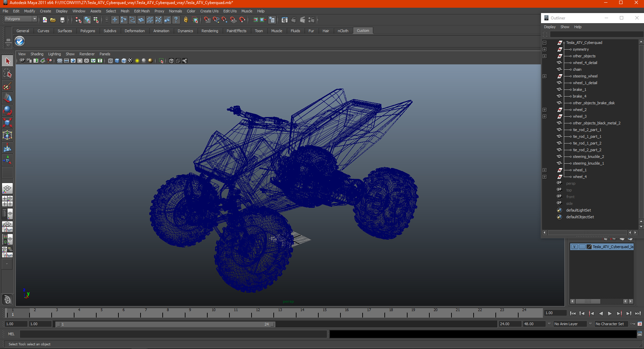Select the arrow Select tool in toolbox
Screen dimensions: 644x349
[7, 61]
